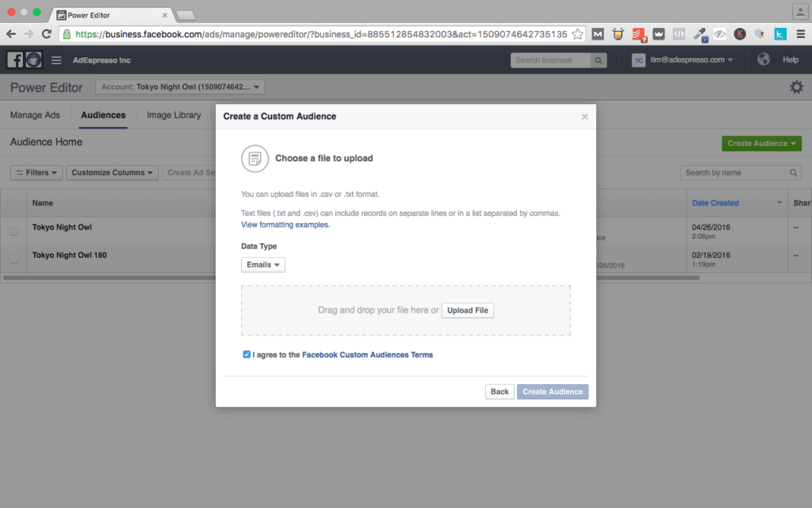Expand the Account: Tokyo Night Owl selector

(180, 87)
